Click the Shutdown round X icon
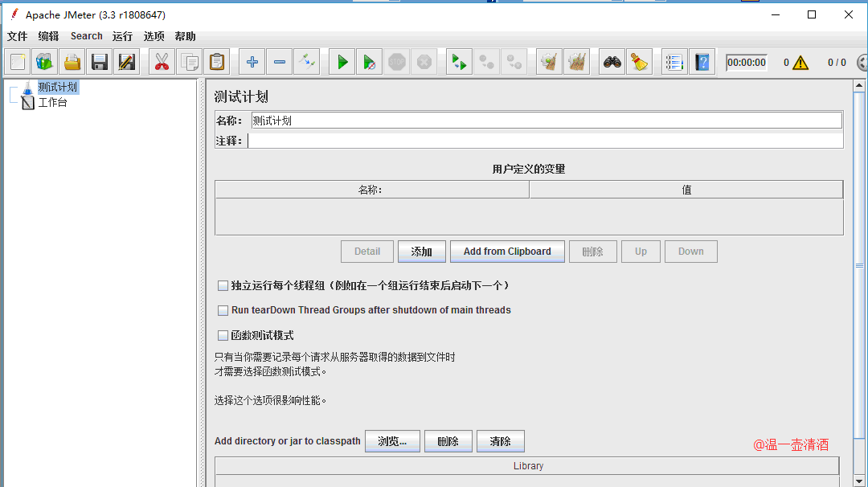868x487 pixels. (x=424, y=62)
